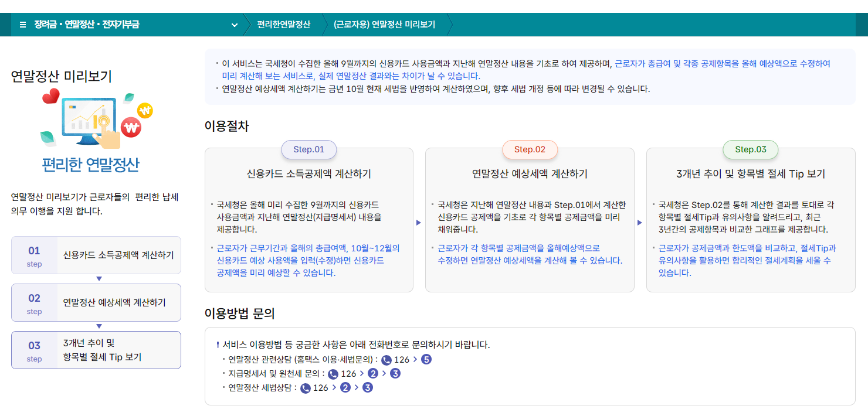Click the Step.01 badge on the first card
The image size is (868, 416).
309,149
